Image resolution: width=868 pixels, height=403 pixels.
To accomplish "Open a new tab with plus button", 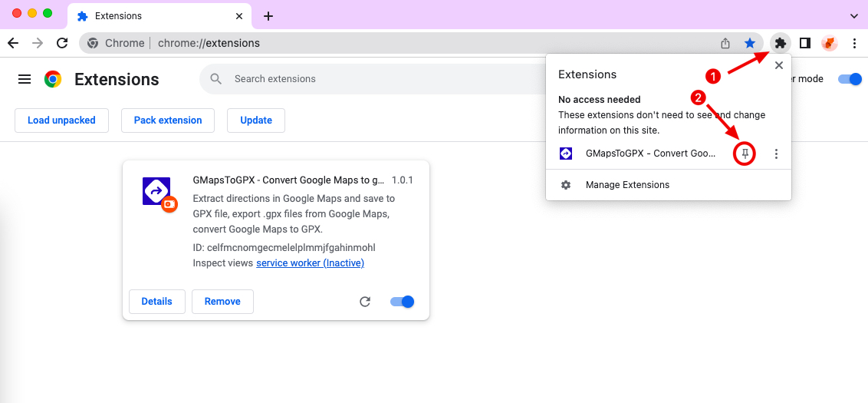I will 268,15.
